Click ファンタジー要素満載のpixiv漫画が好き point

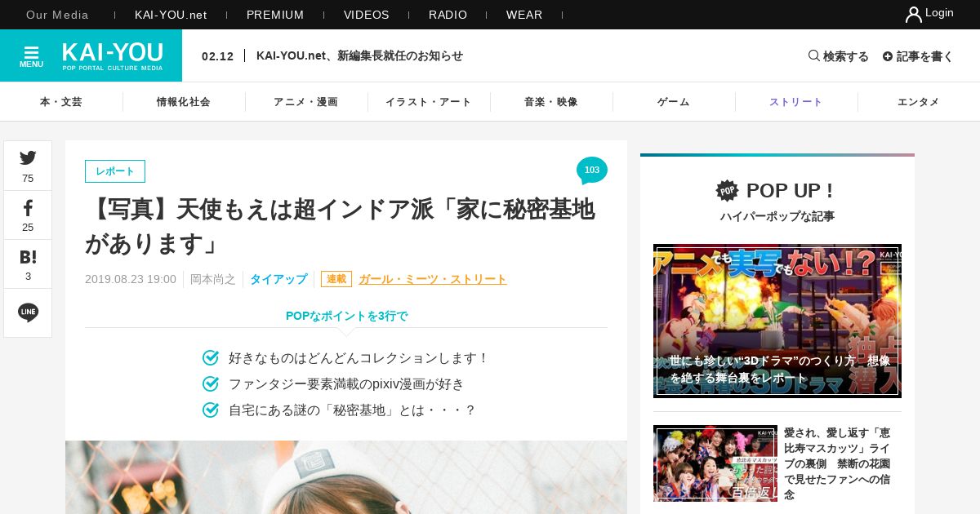346,384
